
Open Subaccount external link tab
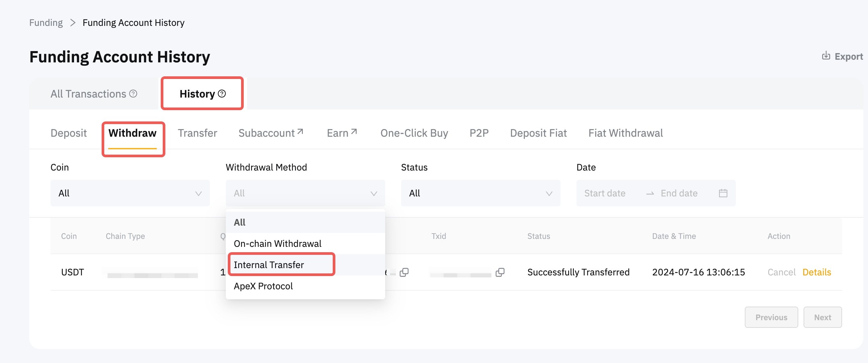[271, 133]
